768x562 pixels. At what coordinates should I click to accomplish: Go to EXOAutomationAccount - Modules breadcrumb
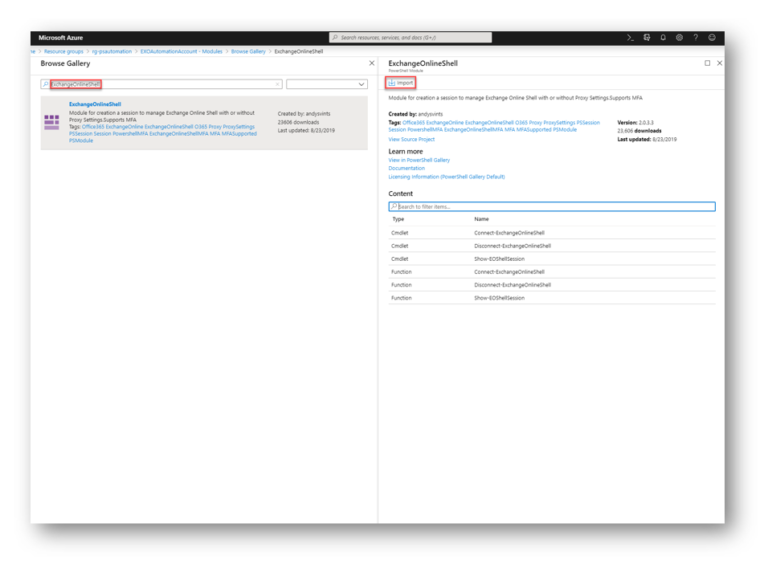pyautogui.click(x=181, y=51)
